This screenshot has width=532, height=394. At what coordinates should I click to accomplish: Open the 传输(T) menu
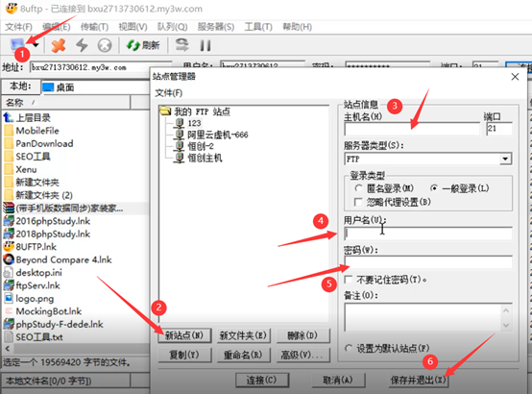coord(94,27)
